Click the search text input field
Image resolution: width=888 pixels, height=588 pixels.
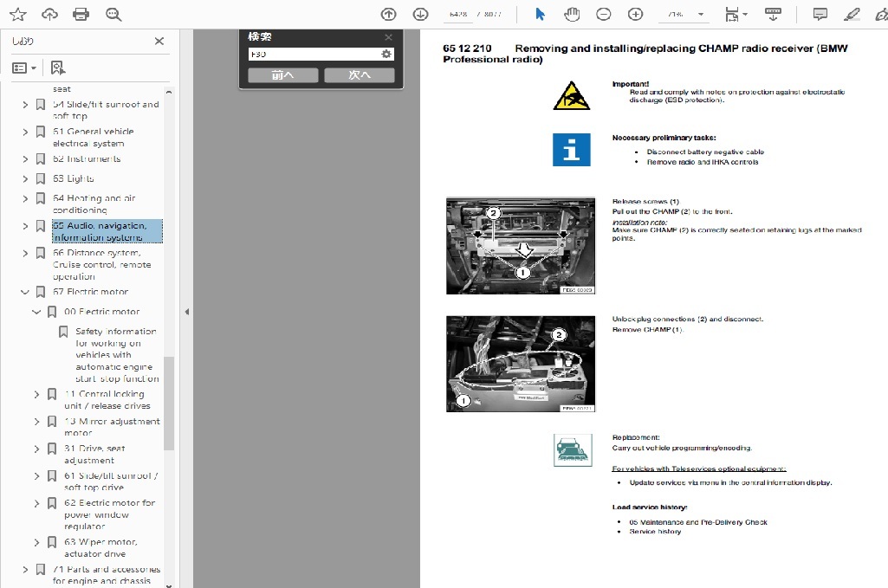click(314, 54)
